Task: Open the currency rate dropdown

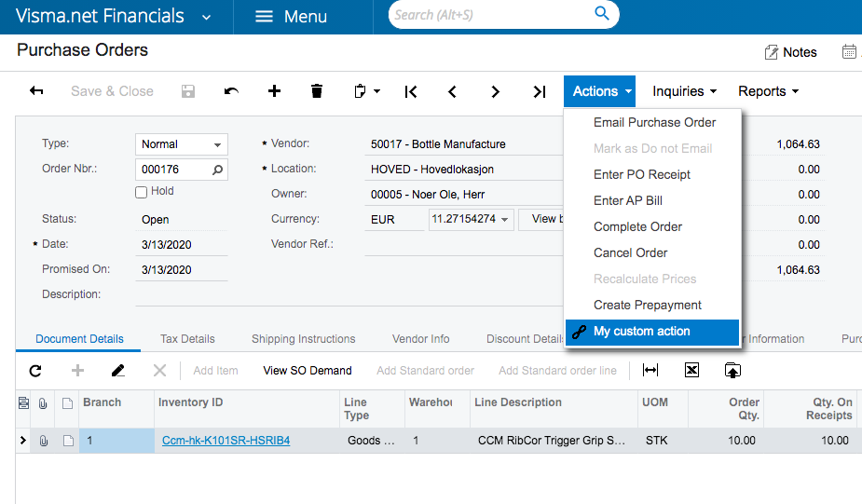Action: tap(504, 219)
